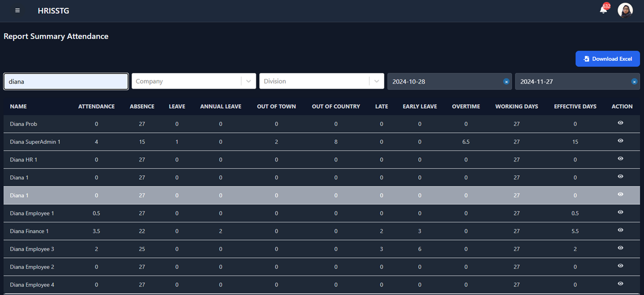This screenshot has height=295, width=644.
Task: Select the Diana SuperAdmin 1 name cell
Action: click(35, 142)
